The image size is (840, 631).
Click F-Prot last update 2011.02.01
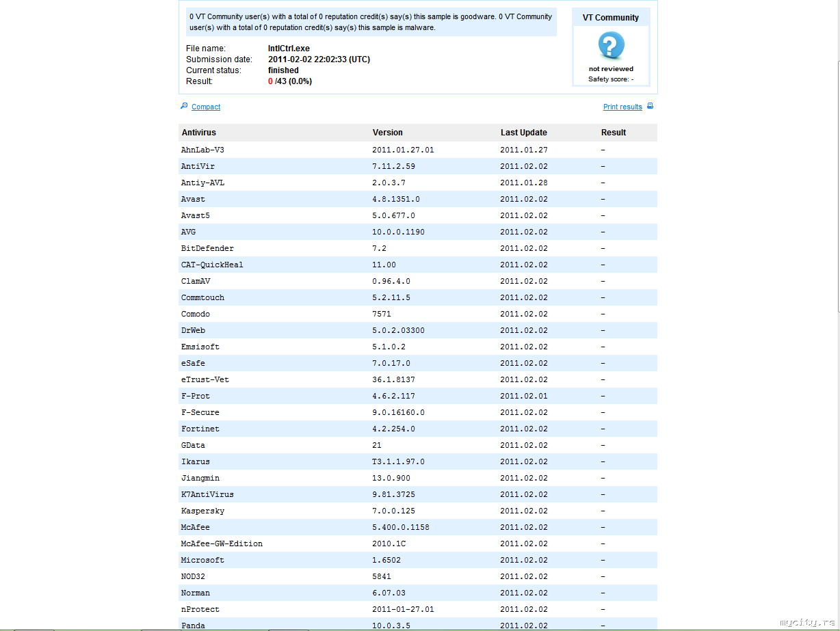(524, 396)
